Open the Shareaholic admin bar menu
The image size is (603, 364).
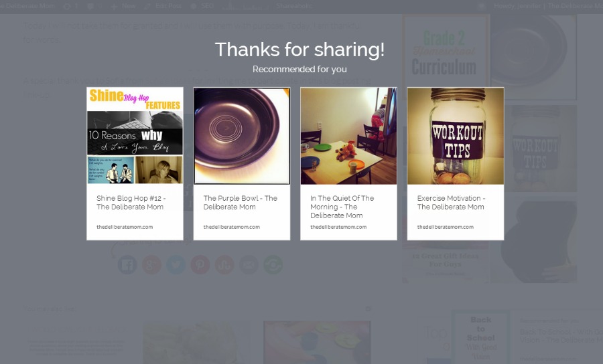pos(294,6)
